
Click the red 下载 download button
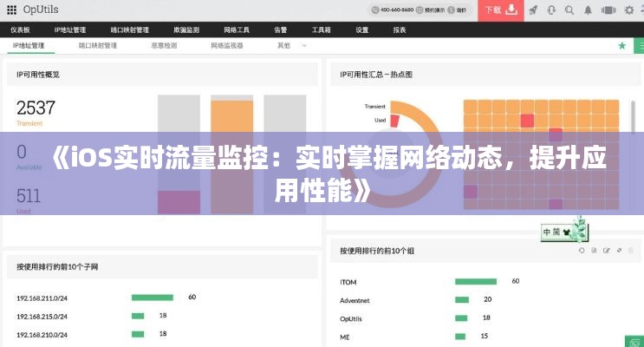(x=501, y=10)
